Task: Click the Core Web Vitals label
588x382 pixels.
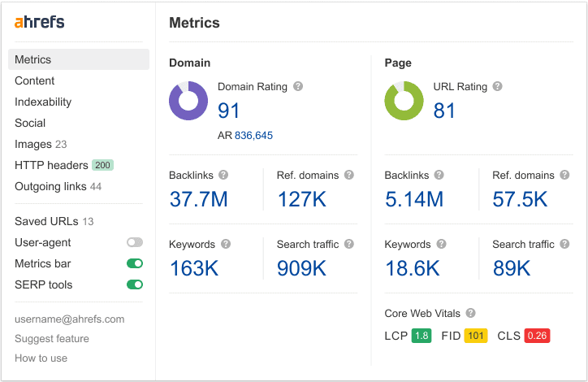Action: [x=422, y=314]
